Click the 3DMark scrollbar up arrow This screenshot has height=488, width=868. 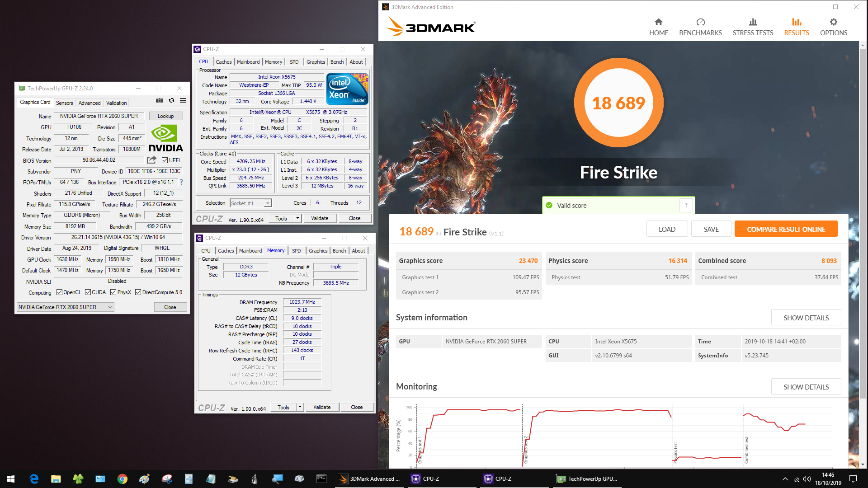pyautogui.click(x=863, y=45)
